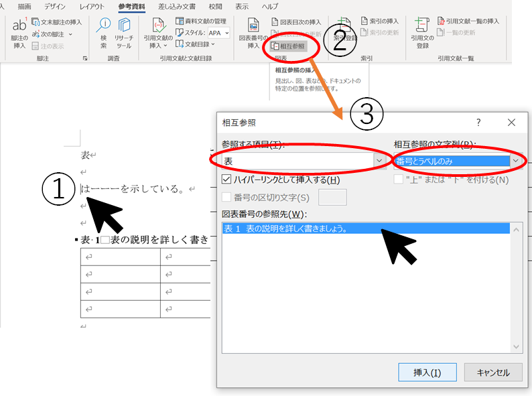This screenshot has width=532, height=396.
Task: Click the list scrollbar up arrow
Action: tap(516, 230)
